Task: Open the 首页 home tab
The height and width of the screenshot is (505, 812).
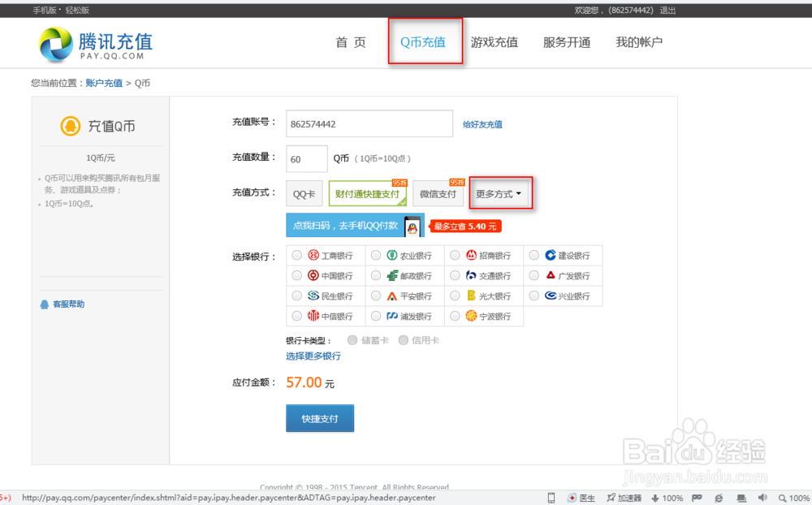Action: (351, 42)
